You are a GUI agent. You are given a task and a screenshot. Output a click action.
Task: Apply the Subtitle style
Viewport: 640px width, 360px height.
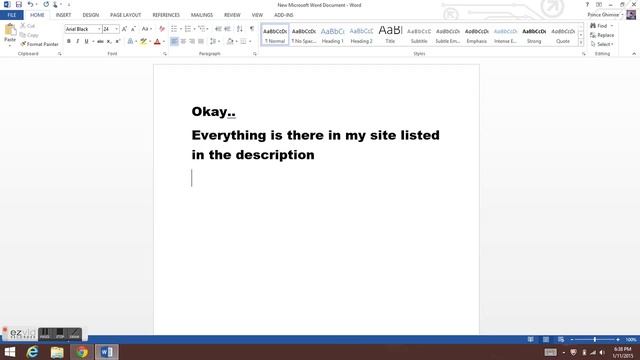tap(419, 35)
